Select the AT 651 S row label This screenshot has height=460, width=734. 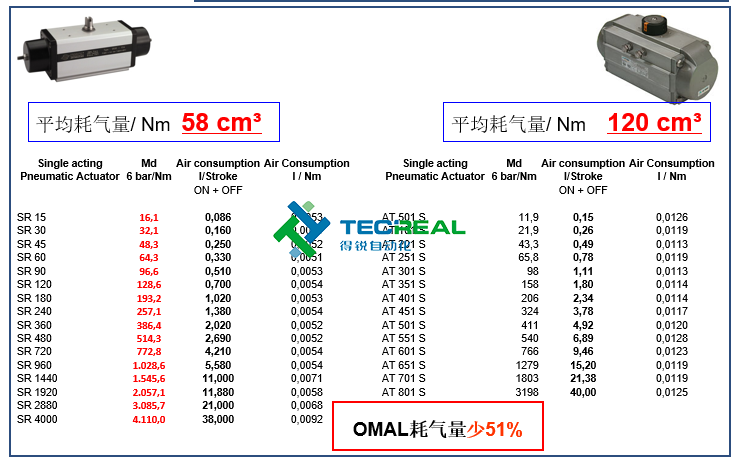coord(404,365)
